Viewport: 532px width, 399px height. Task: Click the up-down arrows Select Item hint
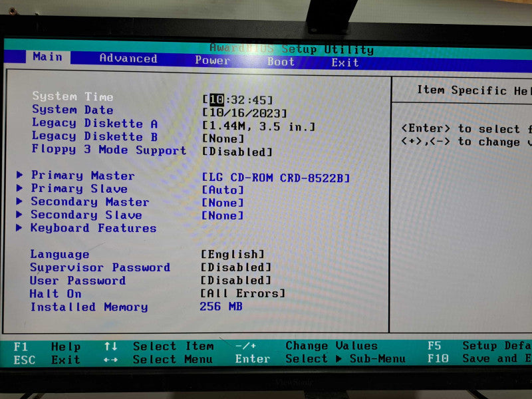(159, 346)
